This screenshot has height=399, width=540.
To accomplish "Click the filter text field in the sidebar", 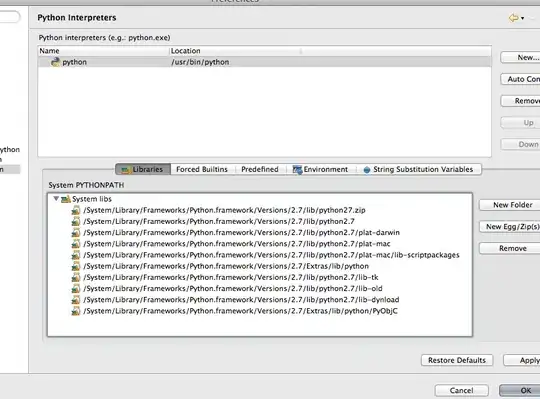I will pos(10,17).
